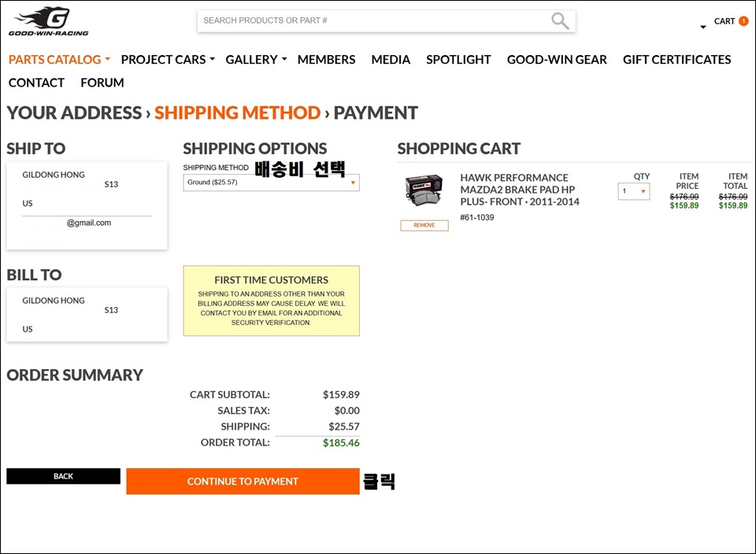Open the Cart link
Image resolution: width=756 pixels, height=554 pixels.
click(724, 21)
